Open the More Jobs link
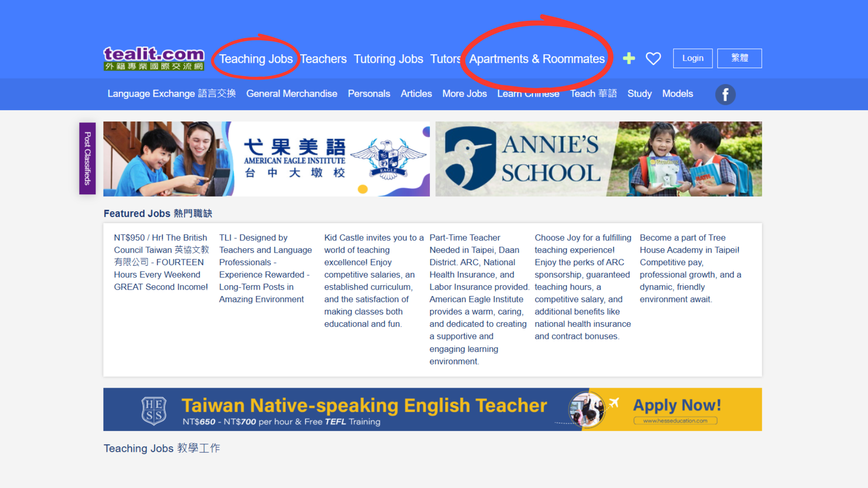 464,94
